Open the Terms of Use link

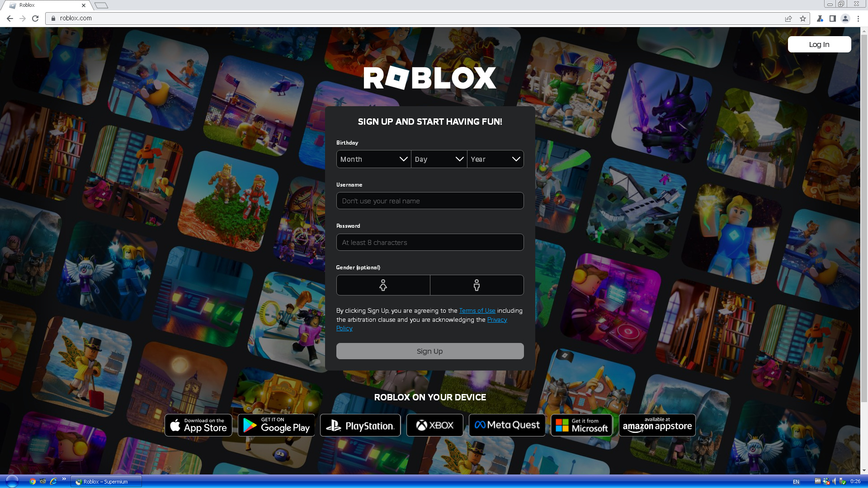[x=477, y=310]
